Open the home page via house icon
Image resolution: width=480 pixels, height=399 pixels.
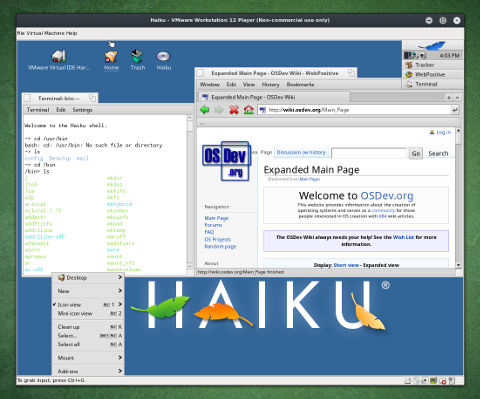point(249,110)
